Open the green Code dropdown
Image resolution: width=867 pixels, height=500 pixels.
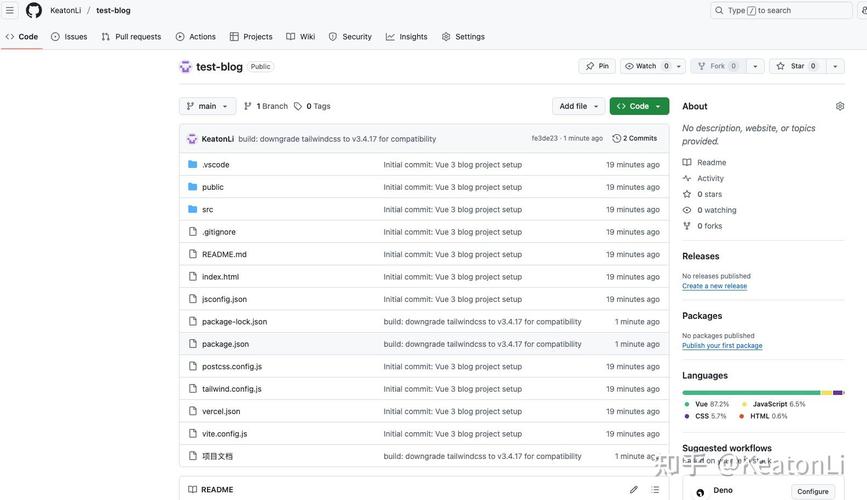coord(639,106)
